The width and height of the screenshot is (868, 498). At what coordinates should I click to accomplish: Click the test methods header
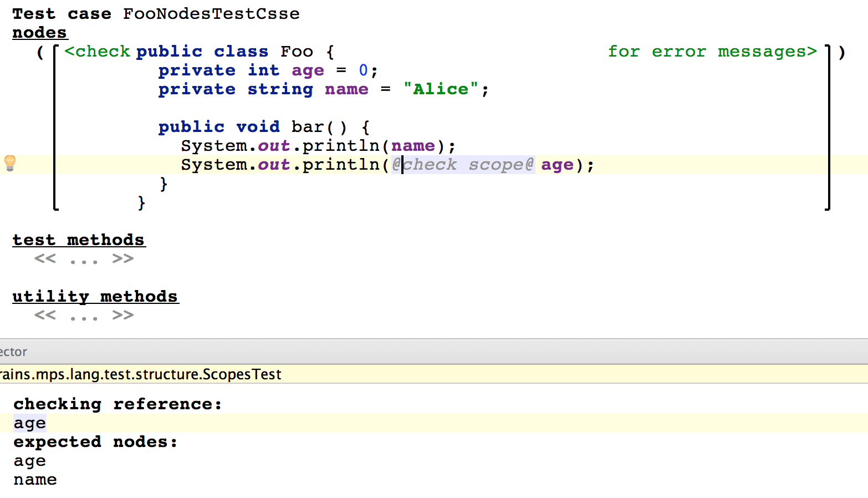click(x=79, y=240)
